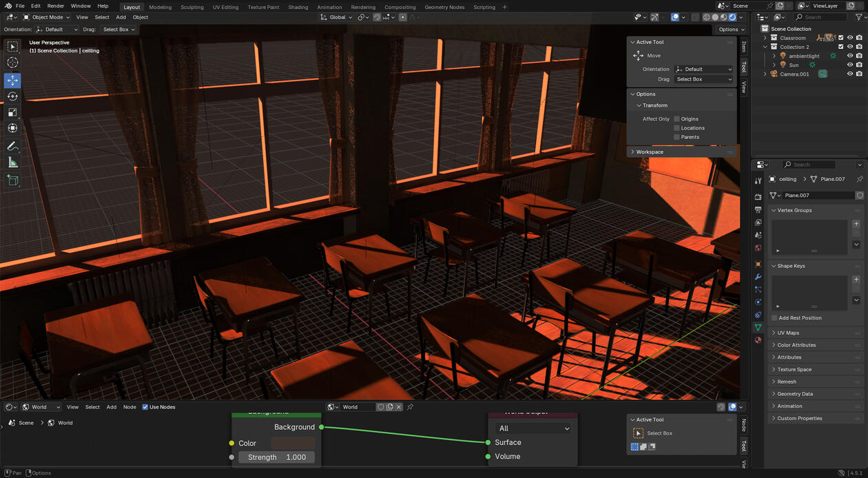Select the Add Cube tool
This screenshot has height=478, width=868.
12,180
